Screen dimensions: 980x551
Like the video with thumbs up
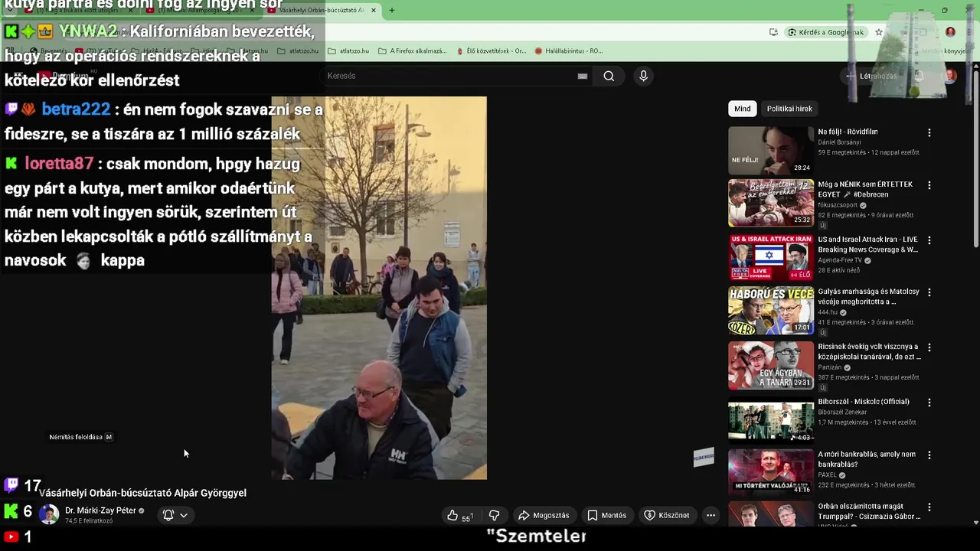461,516
